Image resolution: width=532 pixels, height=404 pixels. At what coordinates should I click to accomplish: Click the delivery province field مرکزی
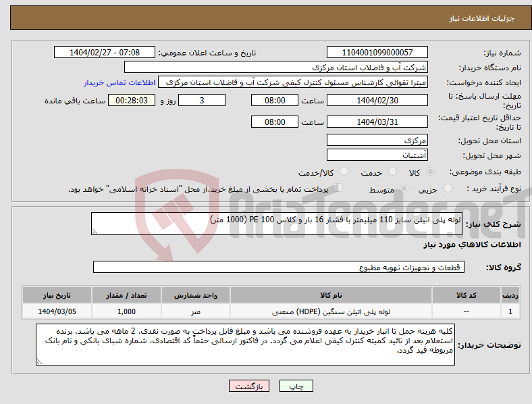[x=377, y=140]
